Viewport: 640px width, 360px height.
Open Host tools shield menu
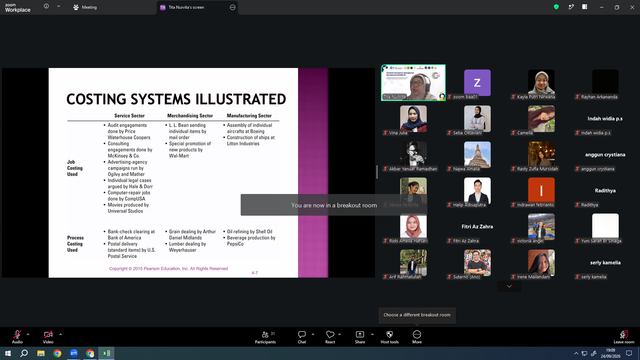coord(389,337)
